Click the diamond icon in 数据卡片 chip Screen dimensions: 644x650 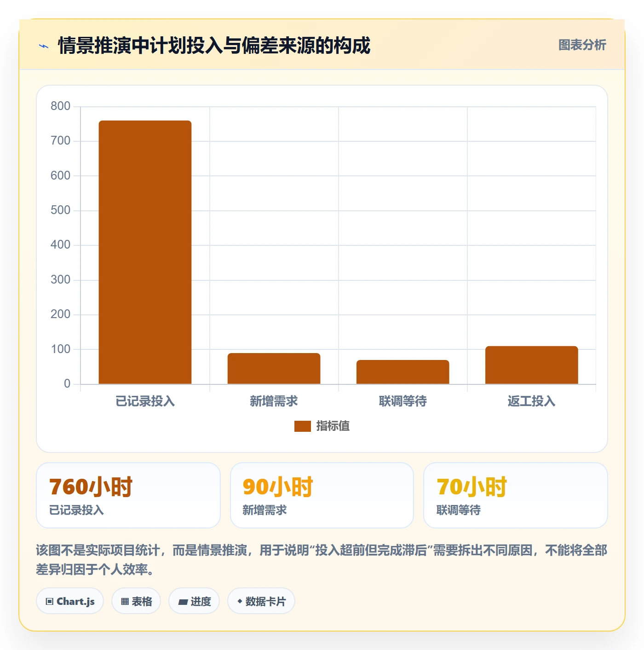tap(240, 601)
